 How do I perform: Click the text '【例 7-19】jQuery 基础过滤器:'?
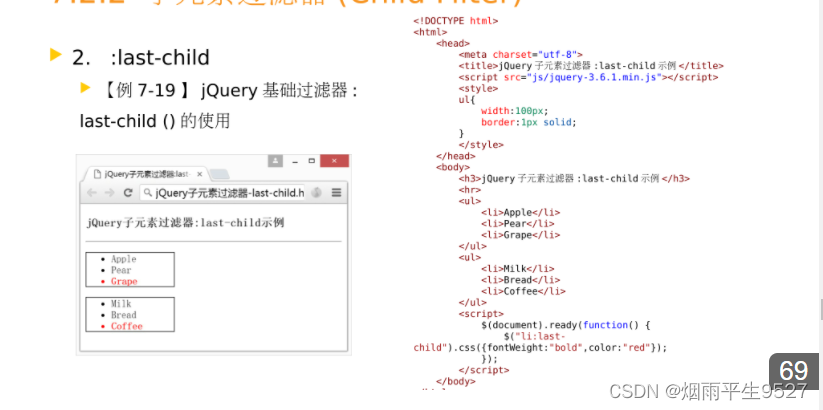(228, 90)
